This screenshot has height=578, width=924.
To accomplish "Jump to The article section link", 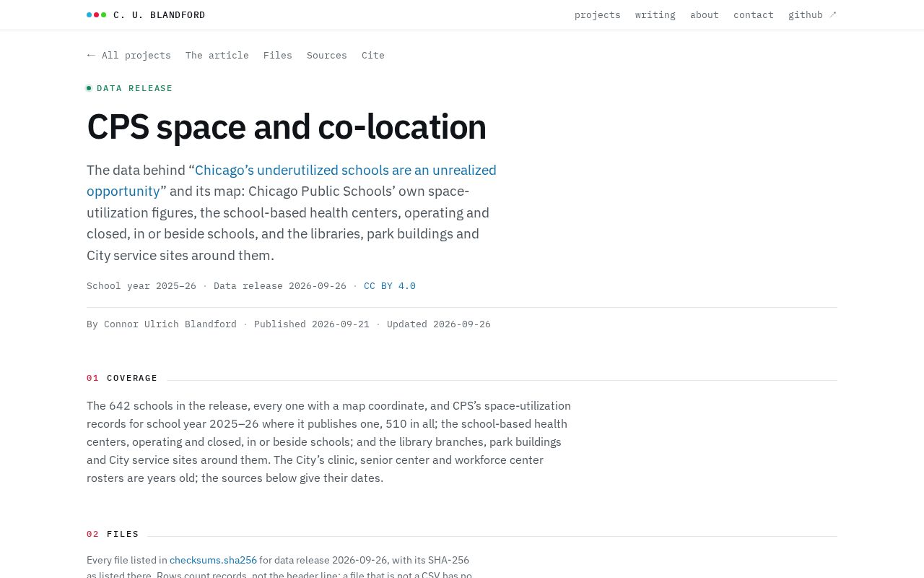I will pos(217,55).
